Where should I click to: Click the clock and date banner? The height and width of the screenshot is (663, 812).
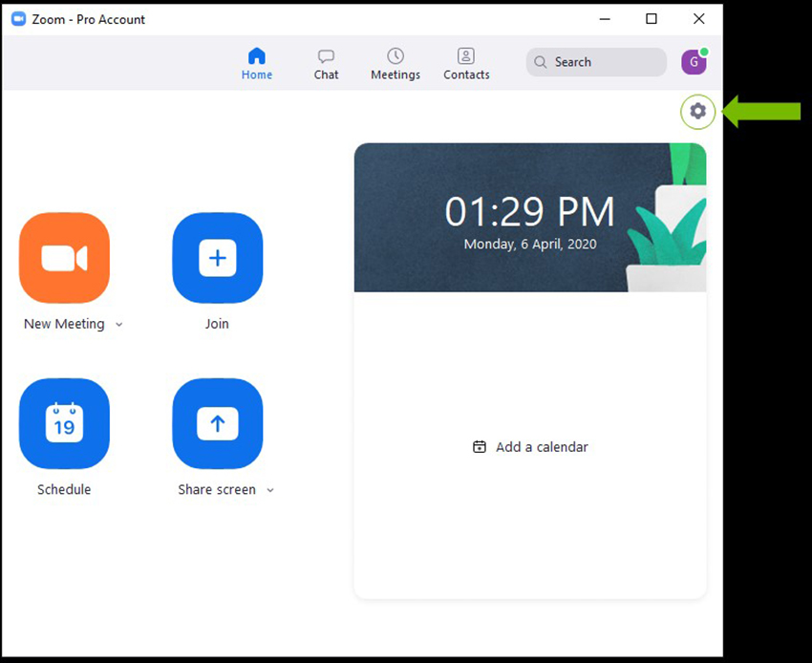pyautogui.click(x=529, y=218)
